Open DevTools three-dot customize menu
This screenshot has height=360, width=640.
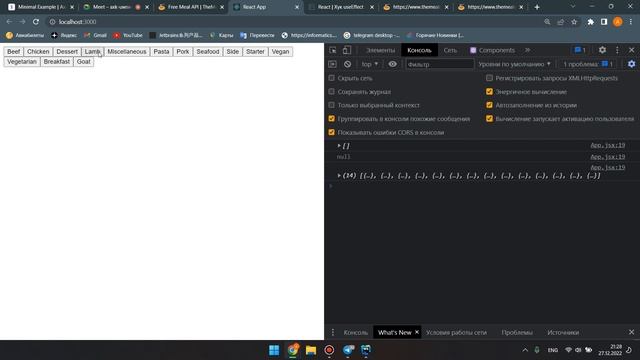coord(617,50)
